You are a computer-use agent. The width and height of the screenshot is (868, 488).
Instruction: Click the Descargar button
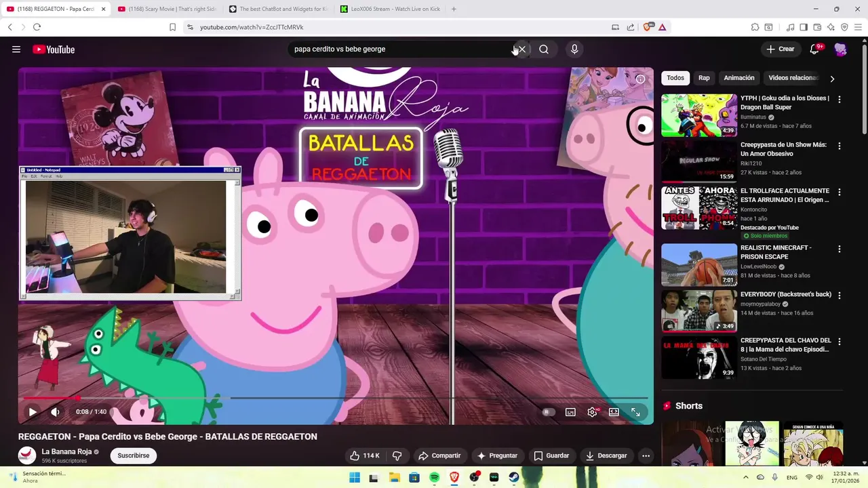606,455
